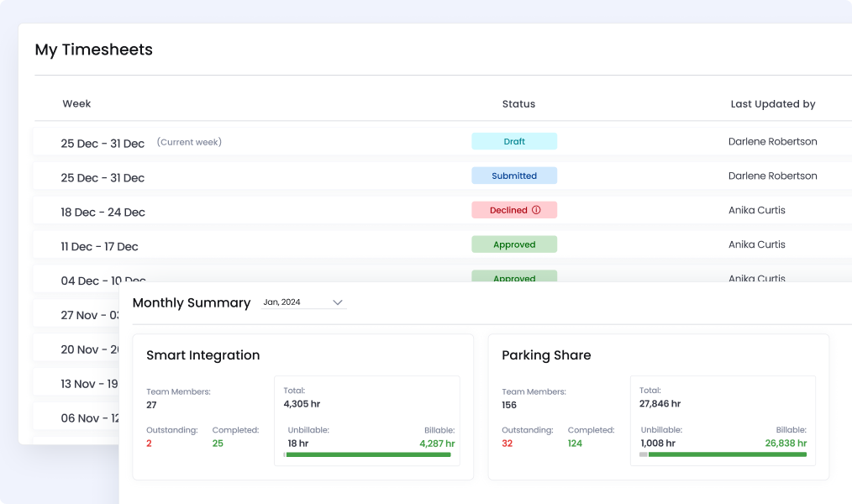
Task: Click the Last Updated by column header
Action: point(773,104)
